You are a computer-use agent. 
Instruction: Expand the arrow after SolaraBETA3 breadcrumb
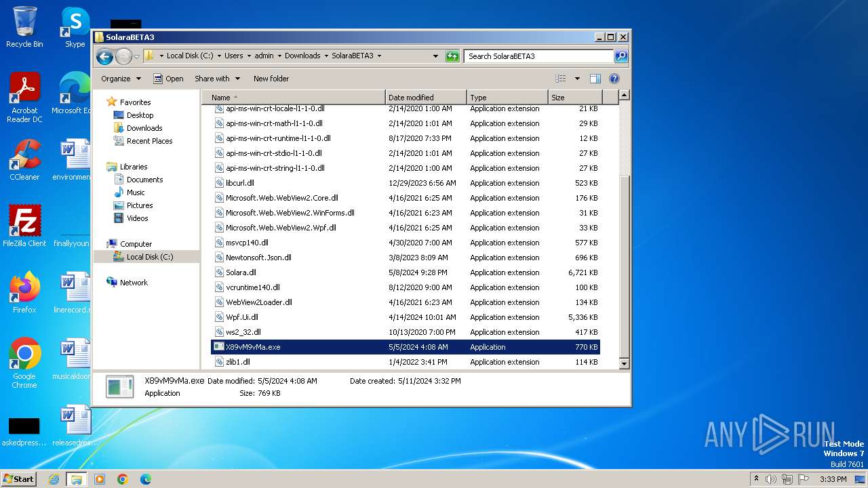pos(379,56)
